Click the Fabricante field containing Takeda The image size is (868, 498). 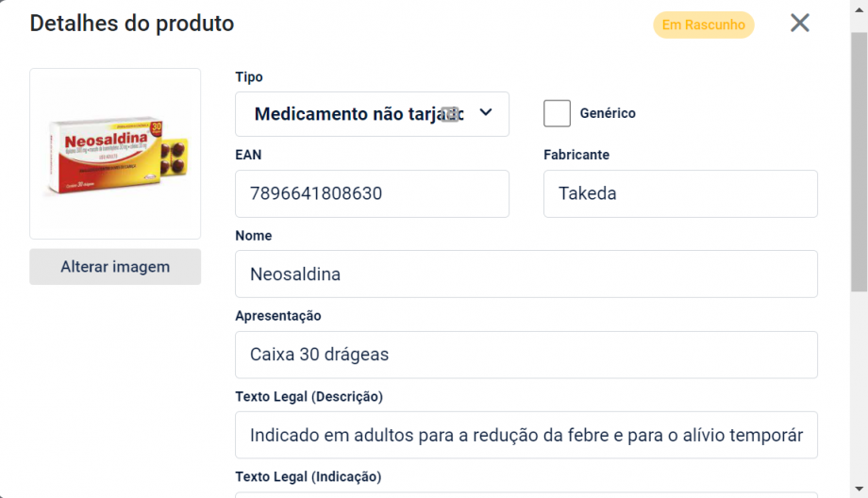coord(680,194)
